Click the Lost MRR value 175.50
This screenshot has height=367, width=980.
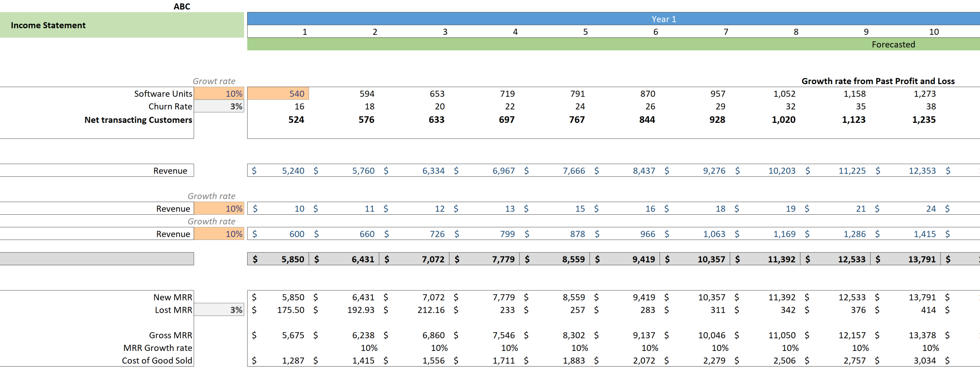coord(291,310)
